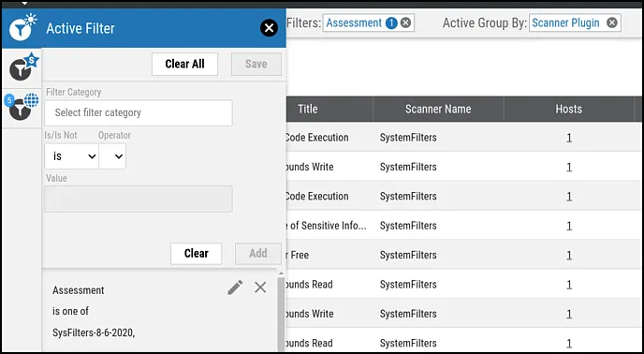Open the Select filter category field
Viewport: 644px width, 354px height.
(139, 113)
